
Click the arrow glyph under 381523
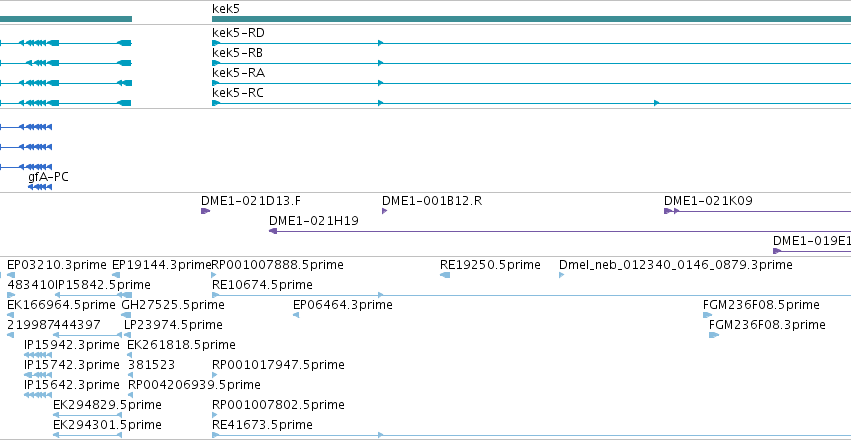click(131, 375)
